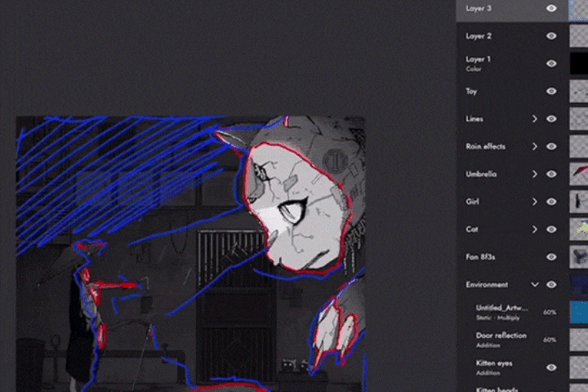The height and width of the screenshot is (392, 588).
Task: Hide the Lines group
Action: pos(551,119)
